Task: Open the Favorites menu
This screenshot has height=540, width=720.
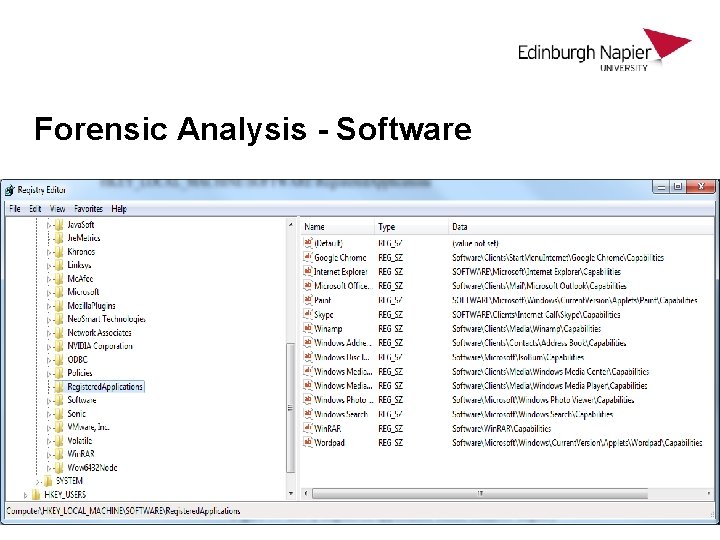Action: coord(88,208)
